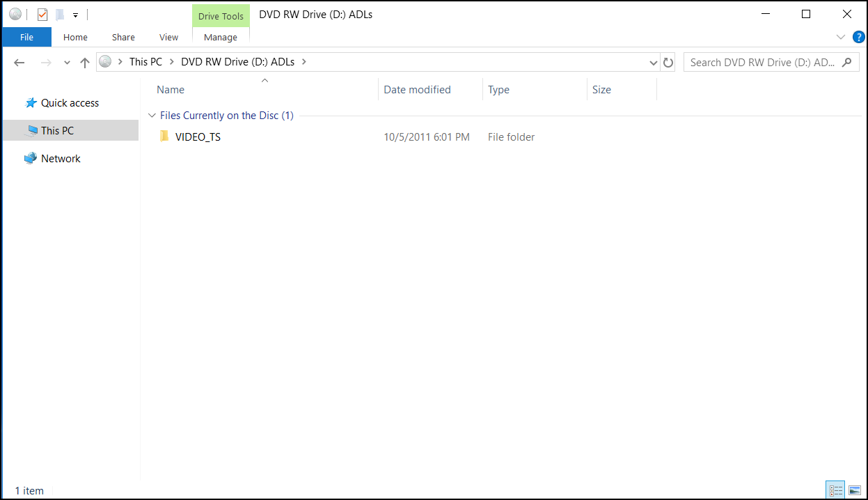
Task: Go forward with the right arrow
Action: pyautogui.click(x=46, y=62)
